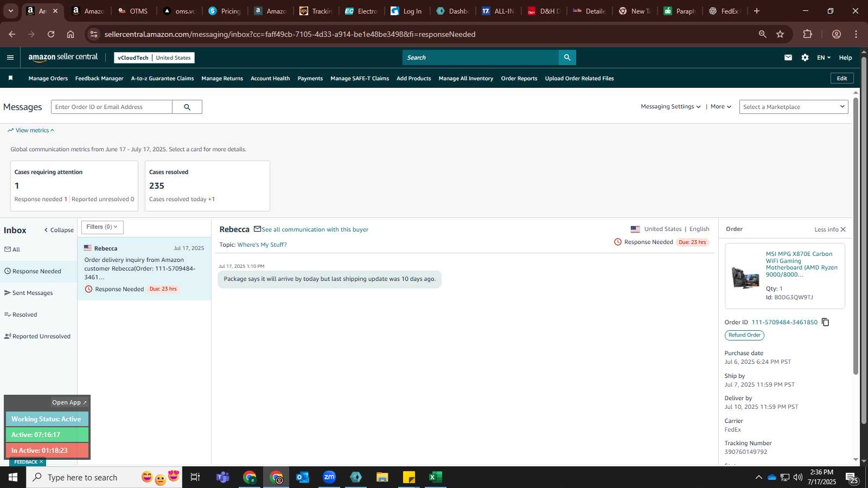This screenshot has width=868, height=488.
Task: Select the Cases resolved metrics card
Action: (207, 186)
